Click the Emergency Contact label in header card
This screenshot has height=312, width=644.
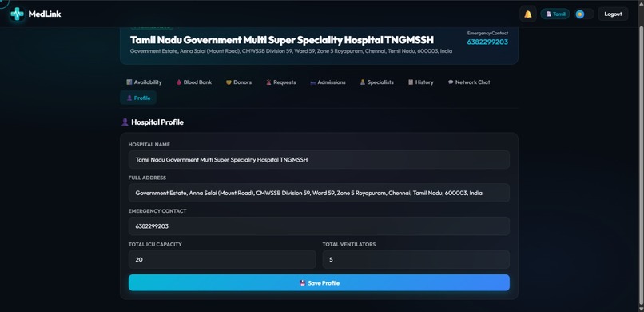(x=487, y=33)
